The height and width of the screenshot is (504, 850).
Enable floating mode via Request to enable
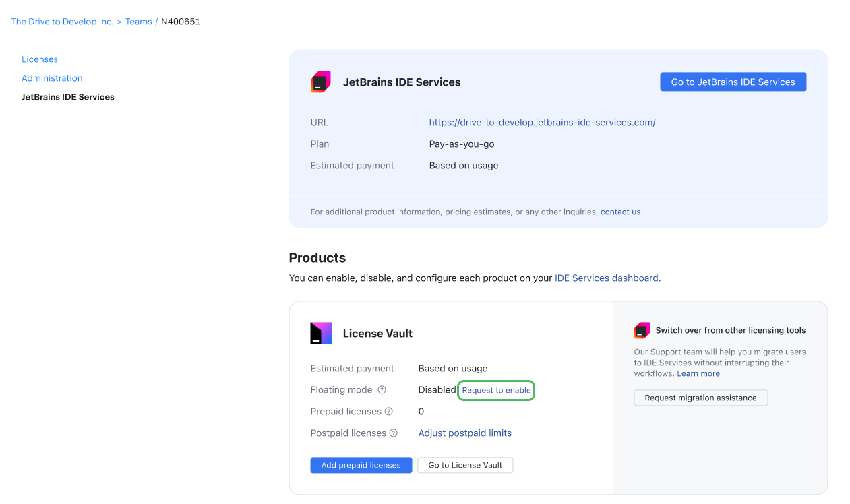point(496,389)
